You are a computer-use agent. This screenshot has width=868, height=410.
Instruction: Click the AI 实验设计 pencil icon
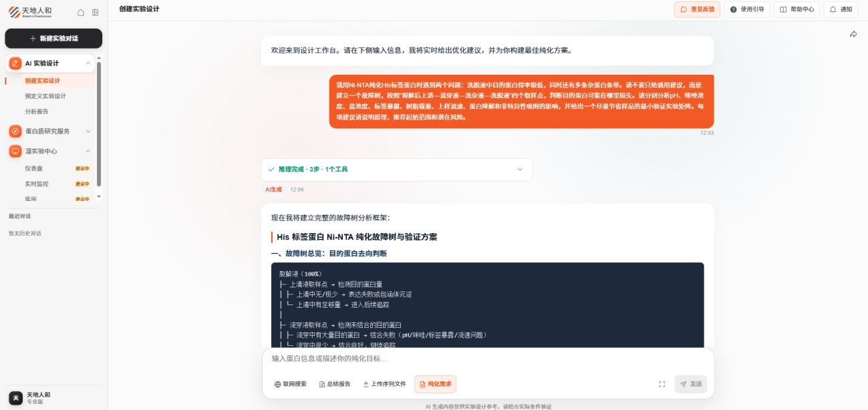[x=15, y=63]
